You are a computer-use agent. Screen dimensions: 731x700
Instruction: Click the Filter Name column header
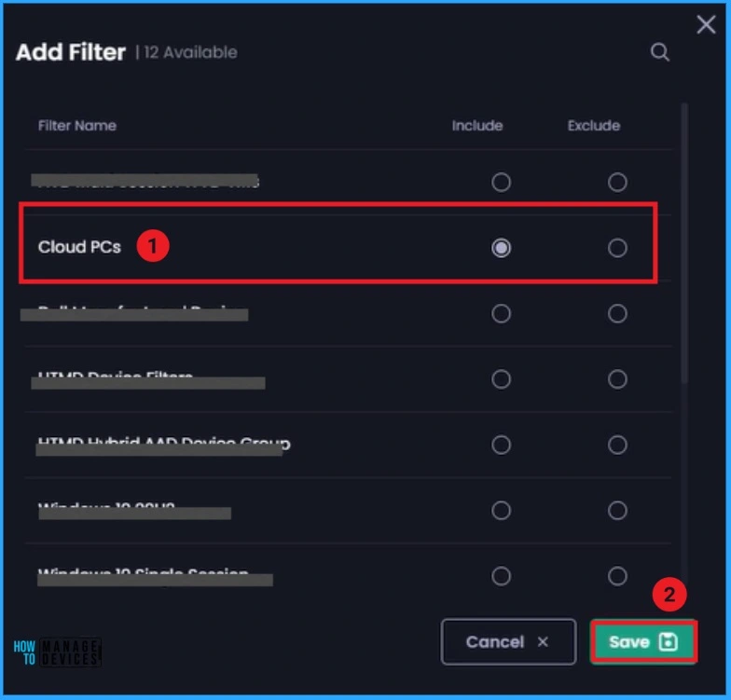(x=77, y=125)
